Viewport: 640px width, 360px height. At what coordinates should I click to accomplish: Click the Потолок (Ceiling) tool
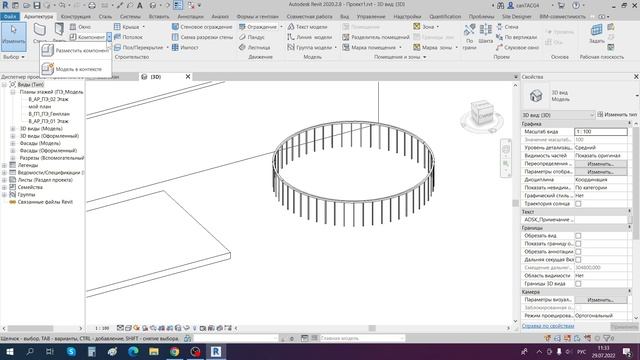[128, 37]
